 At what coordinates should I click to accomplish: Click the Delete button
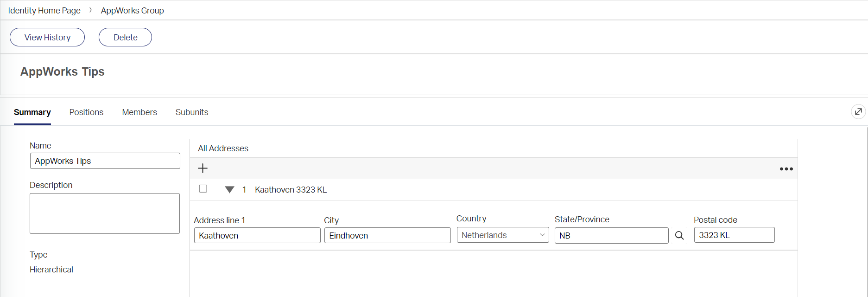click(x=125, y=37)
